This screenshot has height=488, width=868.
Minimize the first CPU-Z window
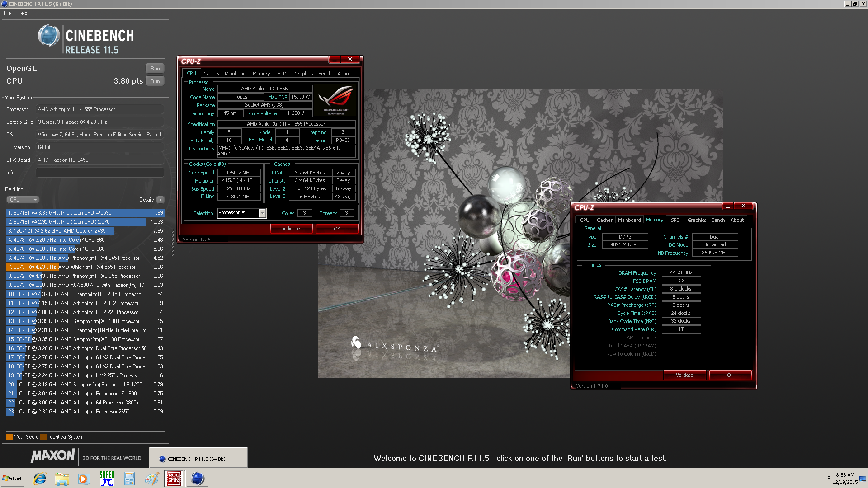point(335,60)
